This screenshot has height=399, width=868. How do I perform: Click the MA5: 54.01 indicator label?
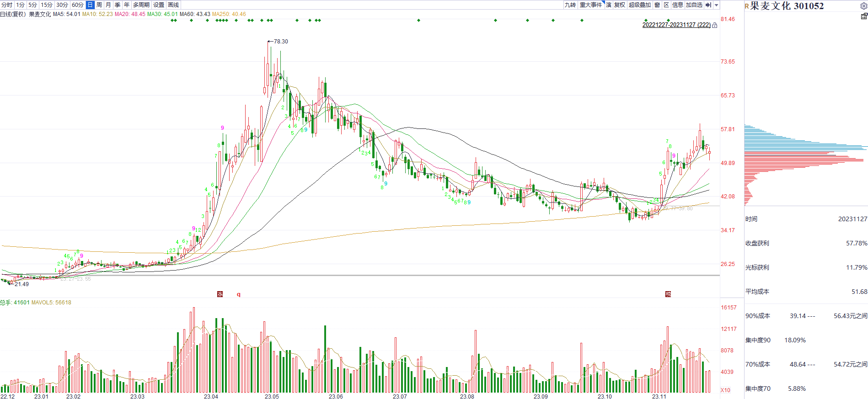tap(66, 14)
